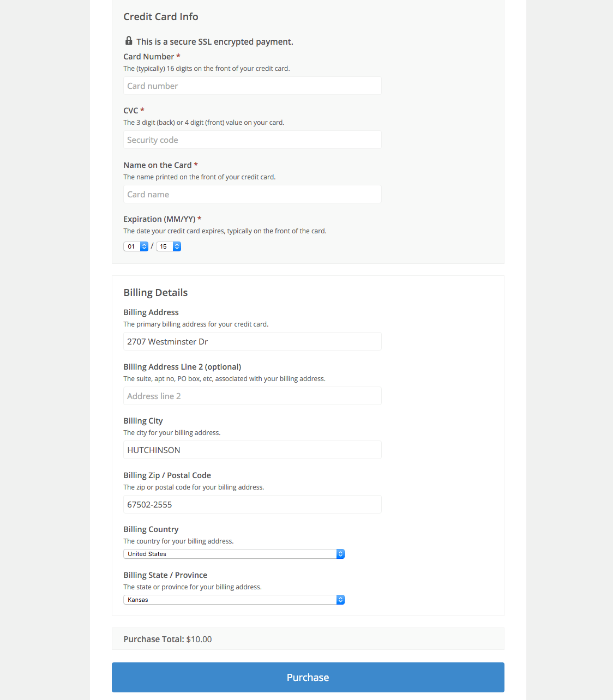Click the Billing Details heading
The height and width of the screenshot is (700, 613).
[155, 293]
